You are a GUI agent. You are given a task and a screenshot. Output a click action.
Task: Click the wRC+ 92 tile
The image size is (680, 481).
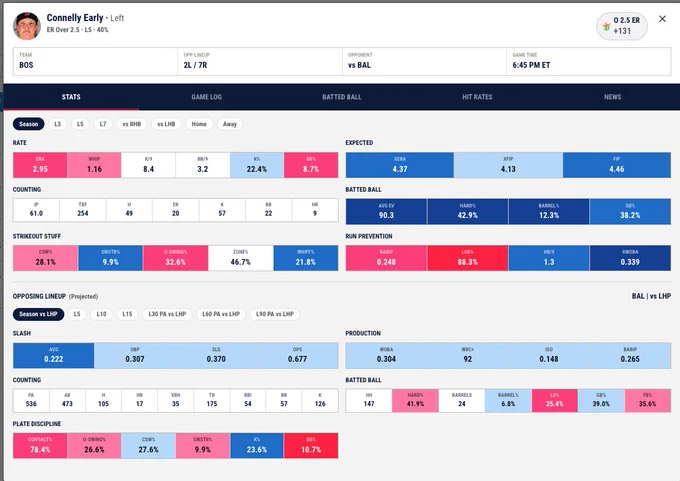[468, 356]
